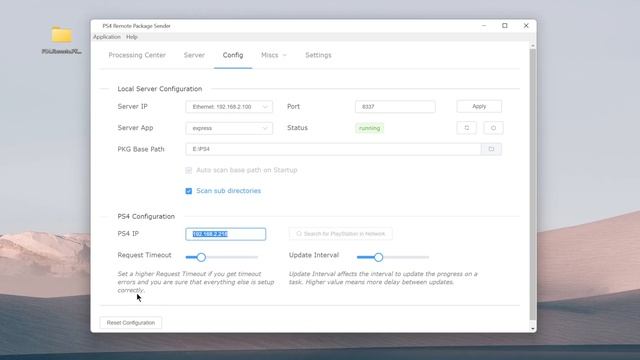Click the Update Interval slider handle

[378, 257]
